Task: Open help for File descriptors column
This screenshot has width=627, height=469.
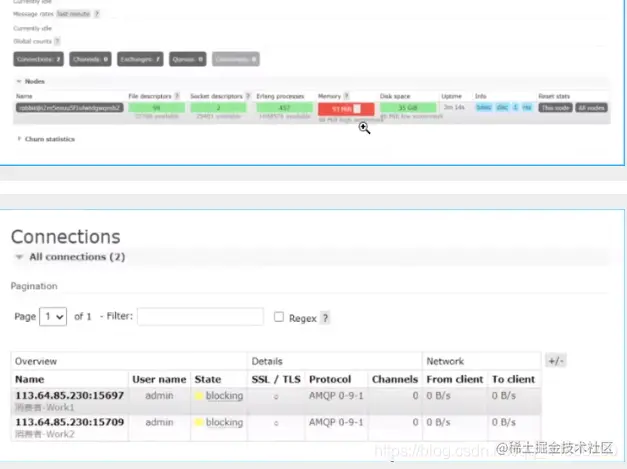Action: (x=177, y=96)
